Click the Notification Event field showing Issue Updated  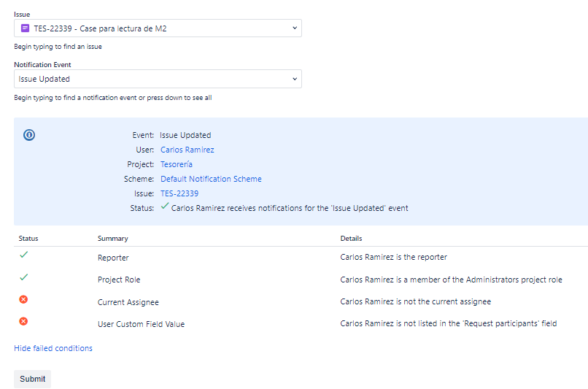pos(158,79)
